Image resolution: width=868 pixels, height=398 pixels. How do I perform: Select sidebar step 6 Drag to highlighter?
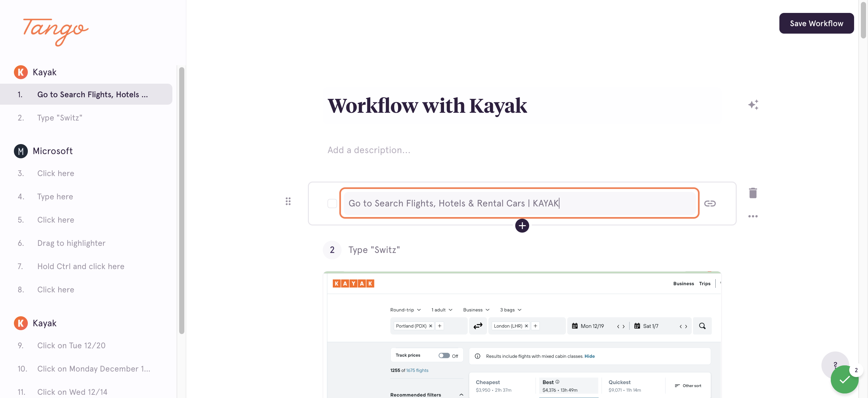coord(86,243)
